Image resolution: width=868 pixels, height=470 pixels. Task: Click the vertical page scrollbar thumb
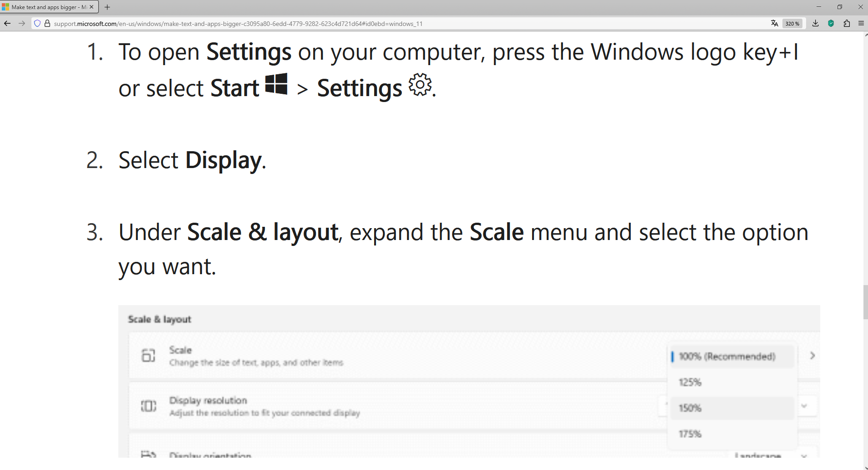865,302
